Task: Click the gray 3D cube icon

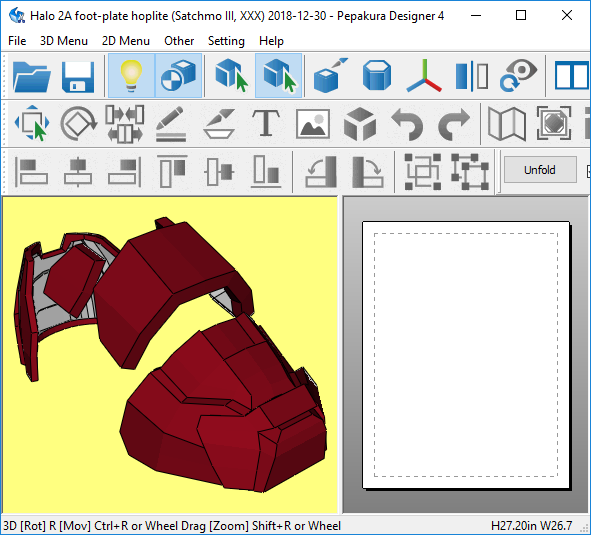Action: (x=360, y=123)
